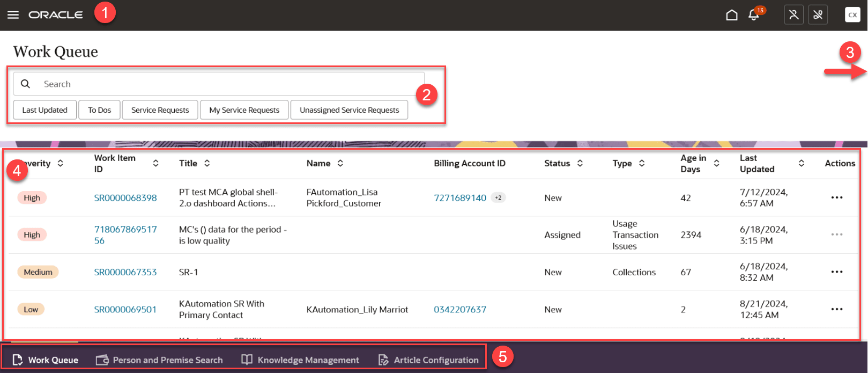Click the Oracle logo

click(x=56, y=15)
